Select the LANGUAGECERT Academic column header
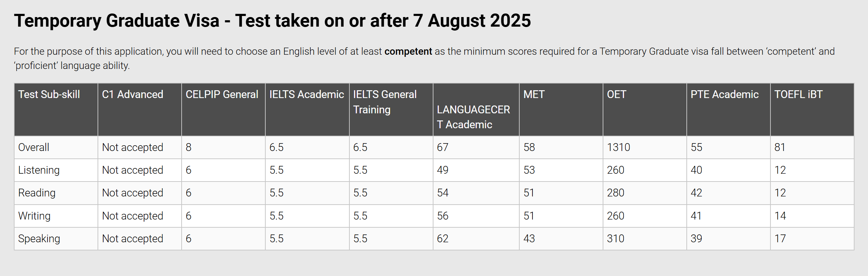 tap(474, 117)
